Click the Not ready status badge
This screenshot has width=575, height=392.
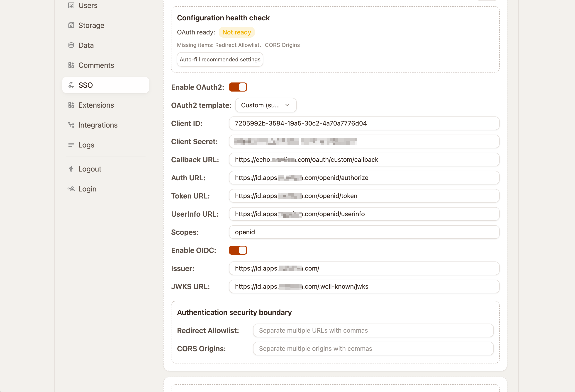pyautogui.click(x=236, y=32)
